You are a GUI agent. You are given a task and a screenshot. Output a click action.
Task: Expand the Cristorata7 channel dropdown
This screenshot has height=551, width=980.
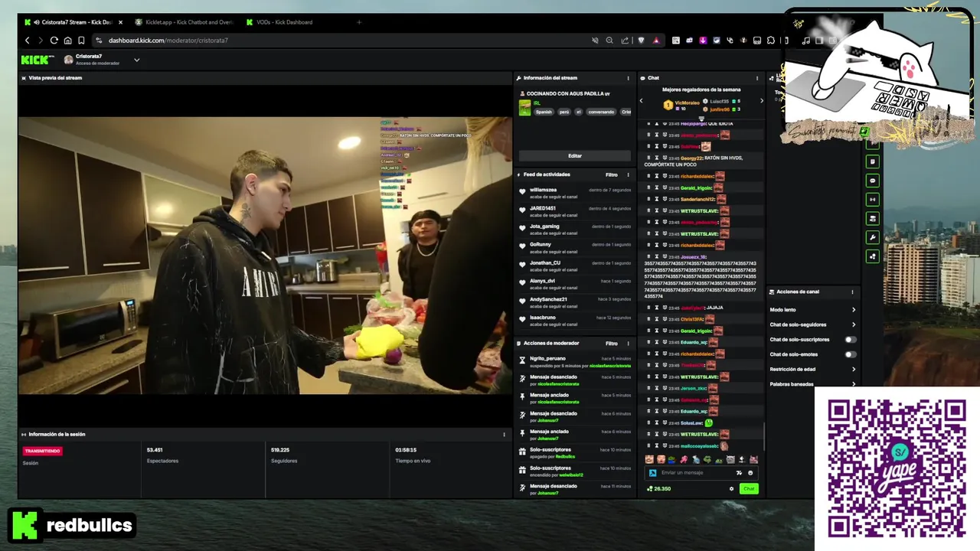click(x=136, y=60)
